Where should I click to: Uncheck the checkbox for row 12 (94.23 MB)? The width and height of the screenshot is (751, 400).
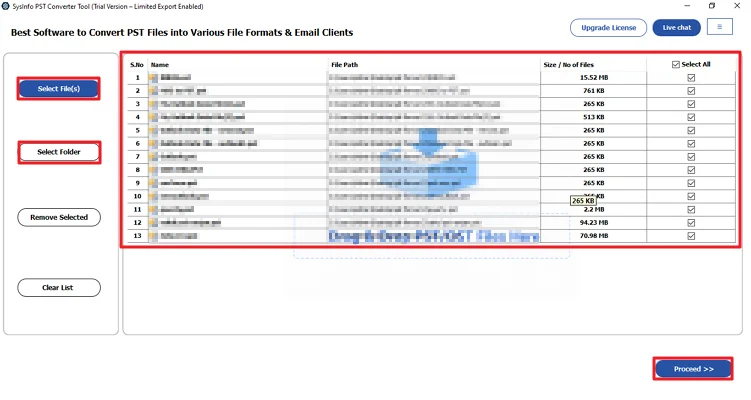pyautogui.click(x=691, y=223)
